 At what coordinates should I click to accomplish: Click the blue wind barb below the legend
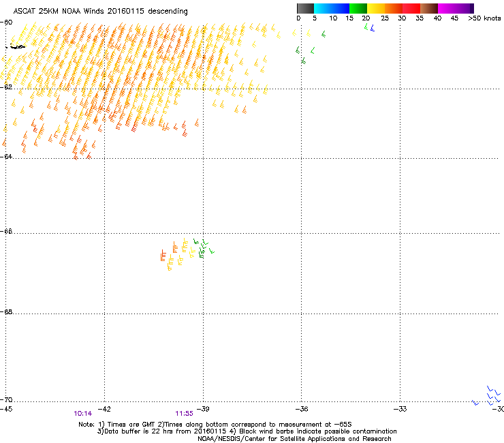373,29
